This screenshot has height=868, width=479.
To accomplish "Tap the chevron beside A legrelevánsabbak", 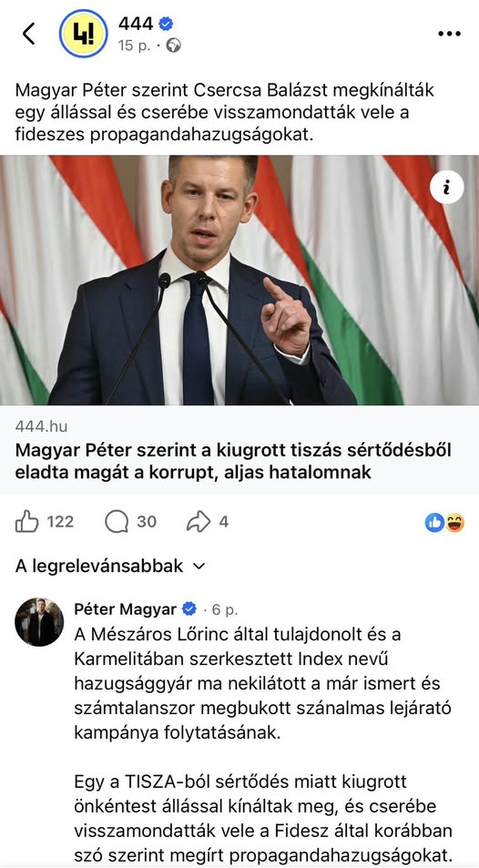I will tap(199, 567).
